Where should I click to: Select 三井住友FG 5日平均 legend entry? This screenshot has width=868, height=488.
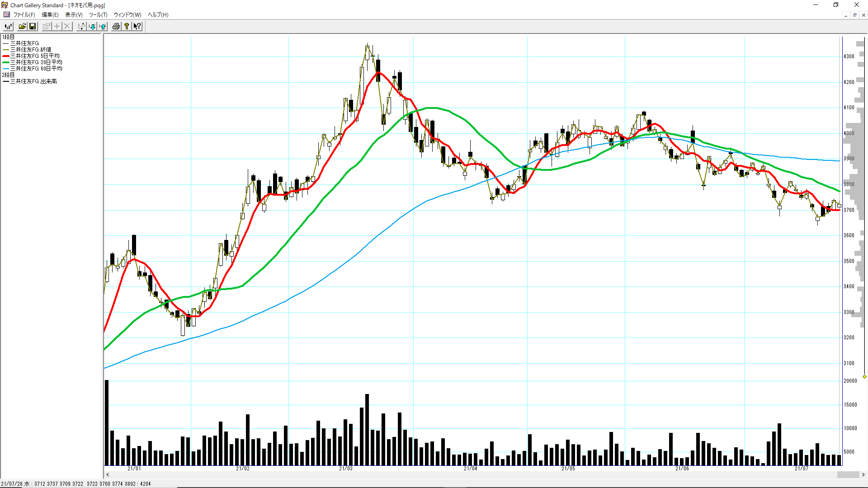click(x=35, y=56)
